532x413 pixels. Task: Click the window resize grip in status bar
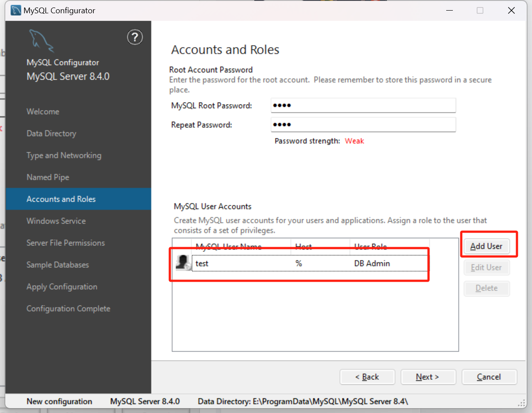click(x=522, y=402)
